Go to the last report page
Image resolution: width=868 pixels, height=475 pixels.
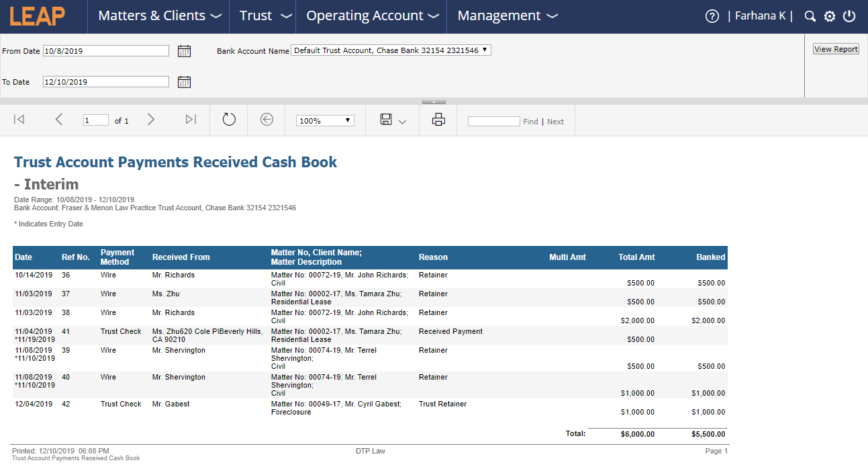190,119
